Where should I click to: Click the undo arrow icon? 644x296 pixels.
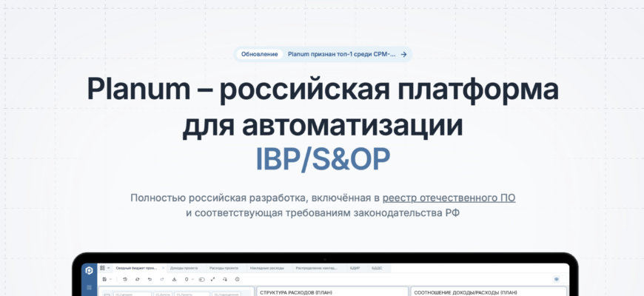coord(150,279)
